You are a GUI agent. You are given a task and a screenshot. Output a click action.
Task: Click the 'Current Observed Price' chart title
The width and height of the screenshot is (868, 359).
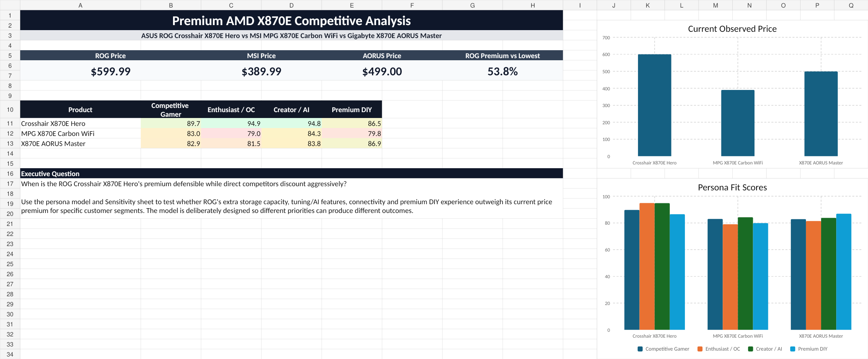click(x=732, y=29)
